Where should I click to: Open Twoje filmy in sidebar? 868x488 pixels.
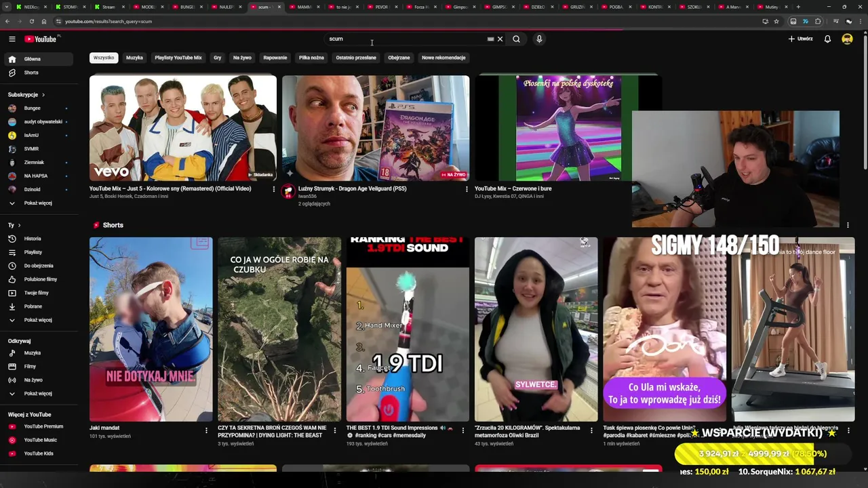click(38, 293)
